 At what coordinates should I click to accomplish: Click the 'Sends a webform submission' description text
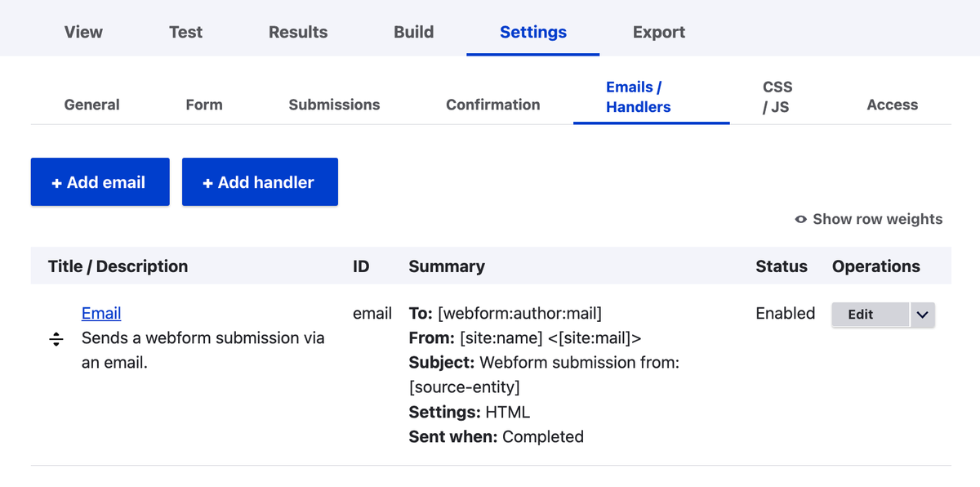coord(203,350)
